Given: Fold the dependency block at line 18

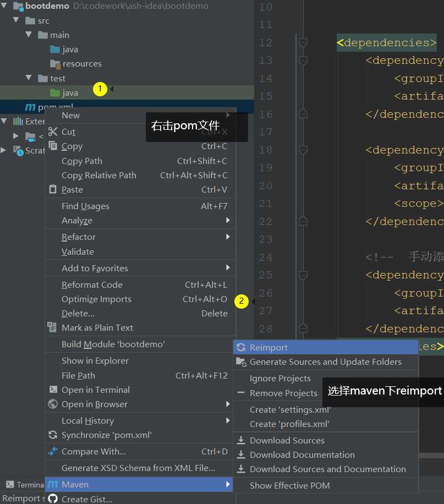Looking at the screenshot, I should 303,150.
